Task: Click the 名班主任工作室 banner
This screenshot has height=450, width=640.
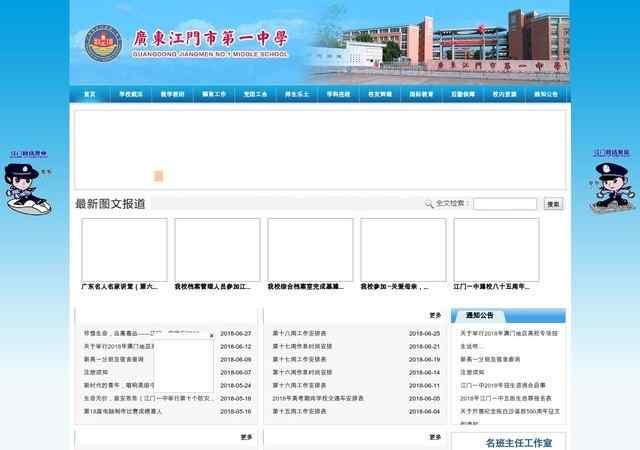Action: click(x=511, y=442)
